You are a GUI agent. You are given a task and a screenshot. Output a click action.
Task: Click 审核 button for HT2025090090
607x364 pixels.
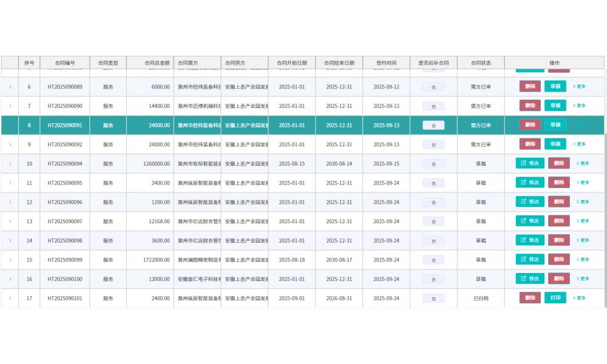click(x=555, y=106)
